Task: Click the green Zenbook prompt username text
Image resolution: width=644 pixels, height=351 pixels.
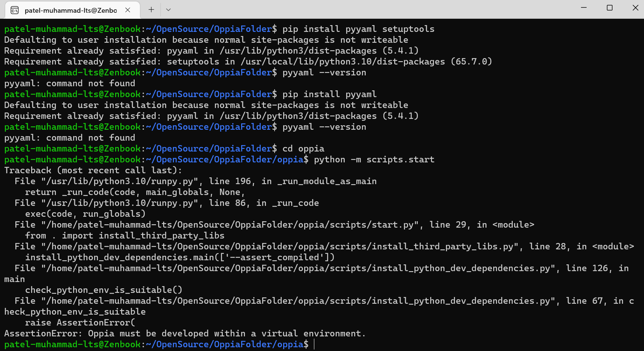Action: click(71, 28)
